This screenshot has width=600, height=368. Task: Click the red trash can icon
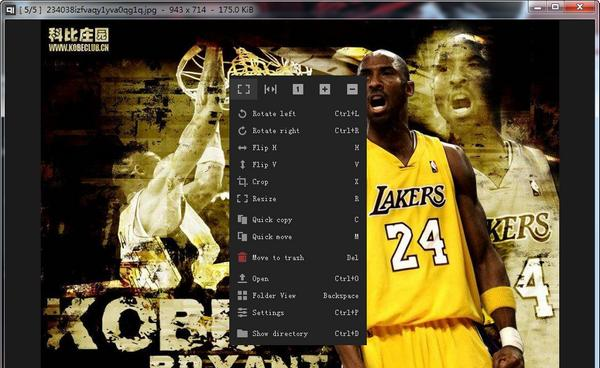242,257
